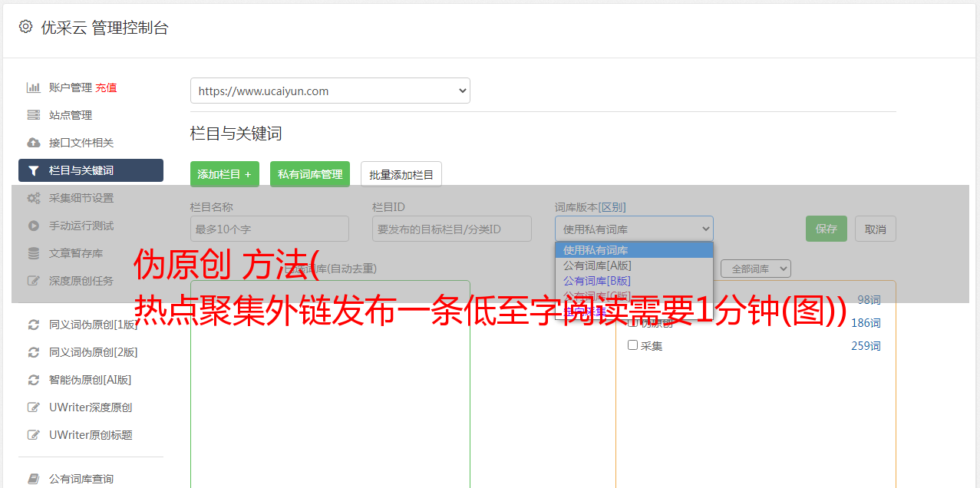Tick the 采集 checkbox
980x488 pixels.
[633, 345]
